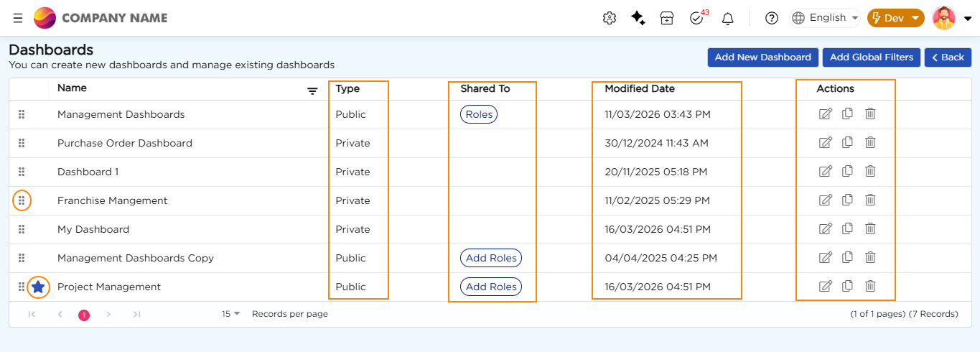Open the hamburger navigation menu
Viewport: 980px width, 352px height.
18,18
